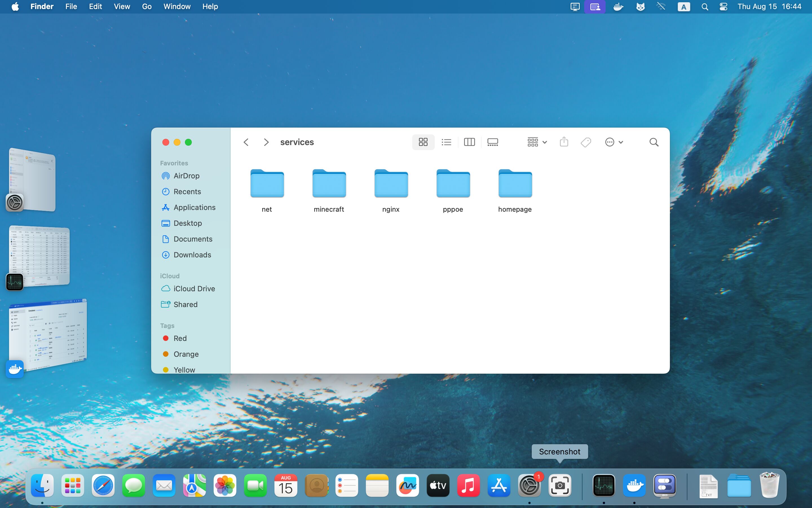The width and height of the screenshot is (812, 508).
Task: Select the homepage folder
Action: pyautogui.click(x=515, y=190)
